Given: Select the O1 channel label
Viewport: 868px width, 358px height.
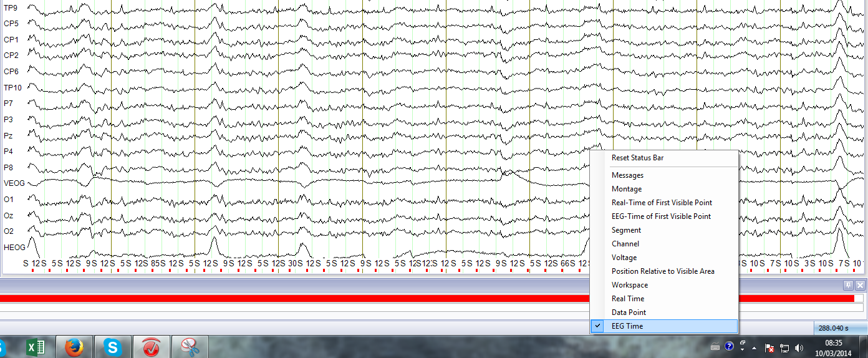Looking at the screenshot, I should 8,199.
